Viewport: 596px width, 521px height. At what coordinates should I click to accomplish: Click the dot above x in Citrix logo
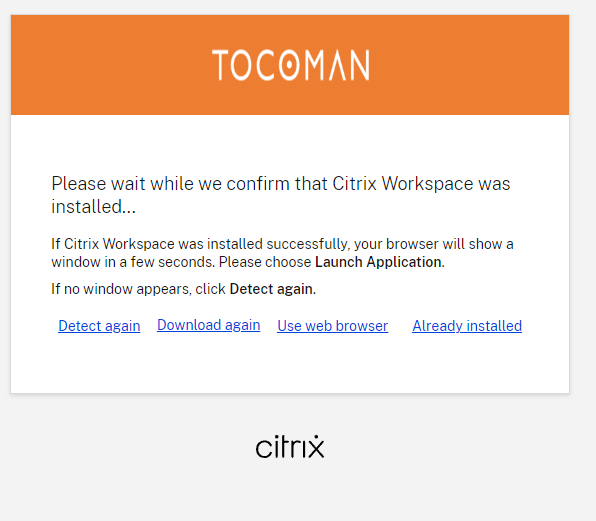pos(316,437)
